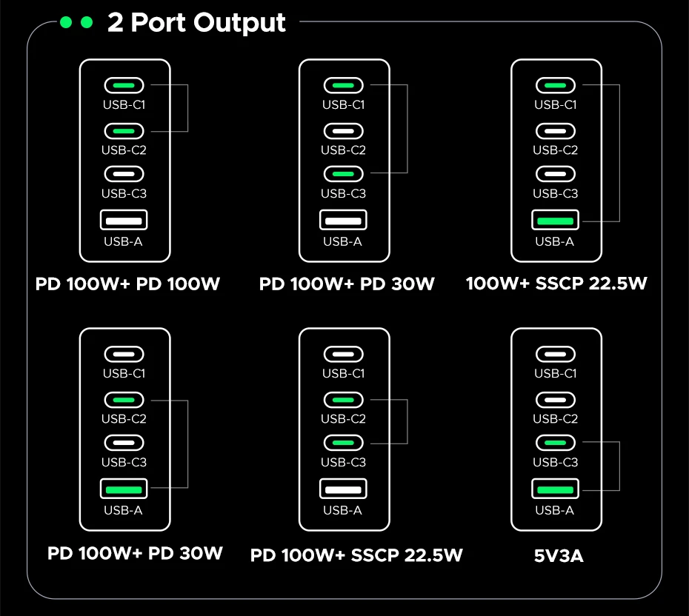
Task: Click the green USB-A port in the bottom-left diagram
Action: [x=124, y=489]
